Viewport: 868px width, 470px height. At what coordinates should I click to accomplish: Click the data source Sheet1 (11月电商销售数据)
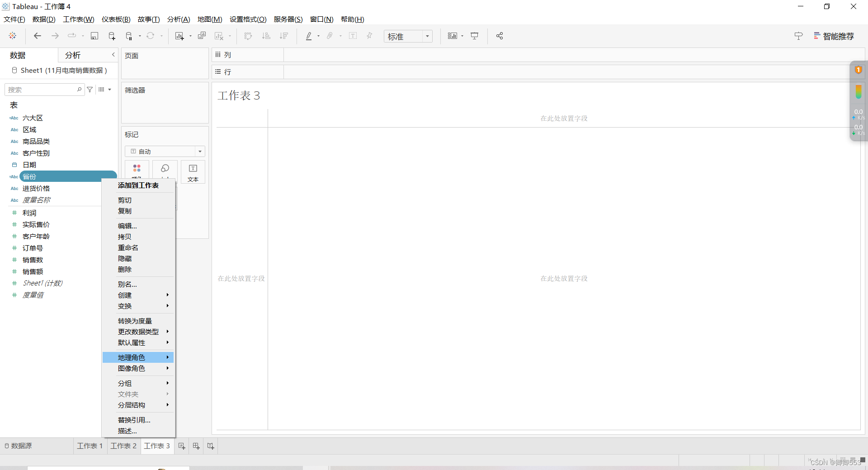tap(59, 71)
